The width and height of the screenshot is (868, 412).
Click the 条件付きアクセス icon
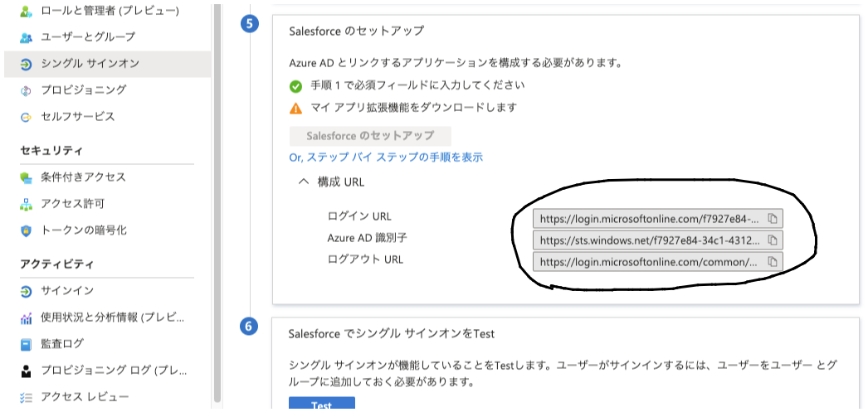point(26,177)
